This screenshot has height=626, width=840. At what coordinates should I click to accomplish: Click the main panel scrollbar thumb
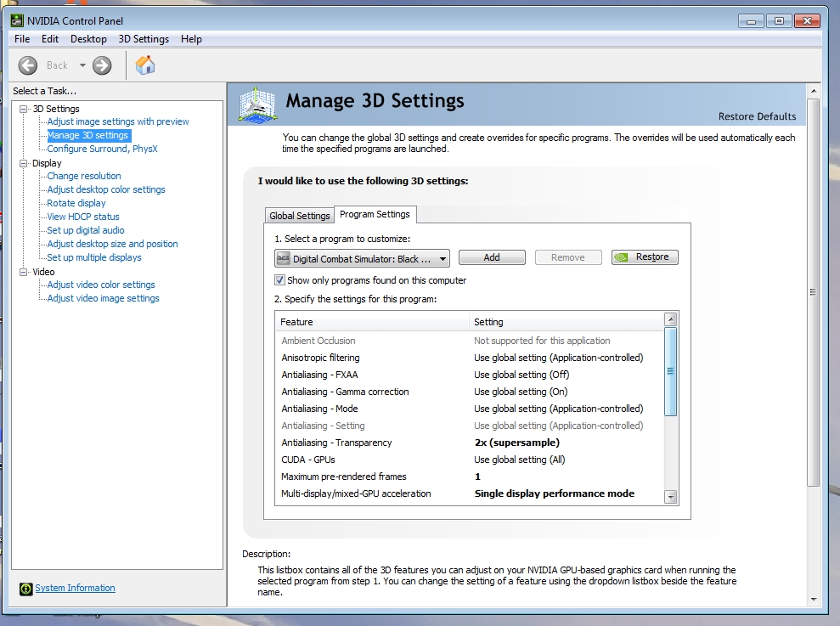point(814,292)
